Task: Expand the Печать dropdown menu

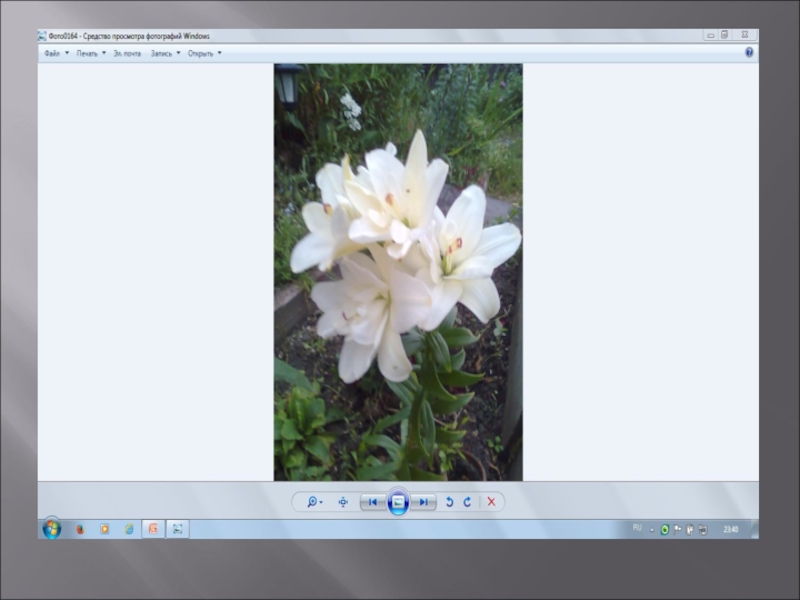Action: (x=90, y=53)
